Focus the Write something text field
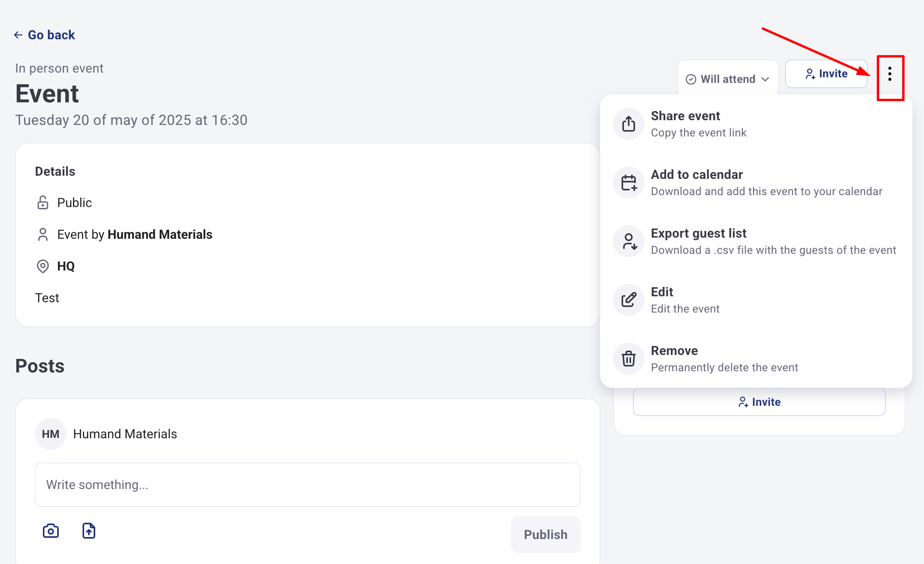 click(x=308, y=485)
